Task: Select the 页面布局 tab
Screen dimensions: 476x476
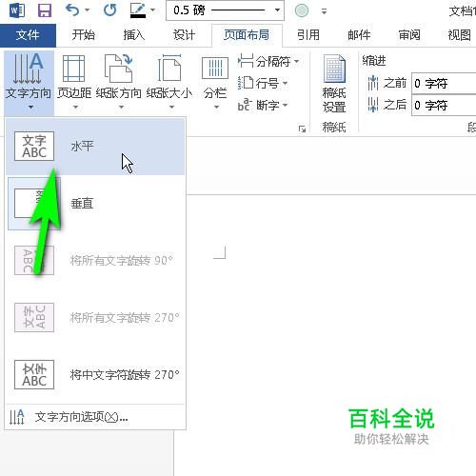Action: (x=247, y=35)
